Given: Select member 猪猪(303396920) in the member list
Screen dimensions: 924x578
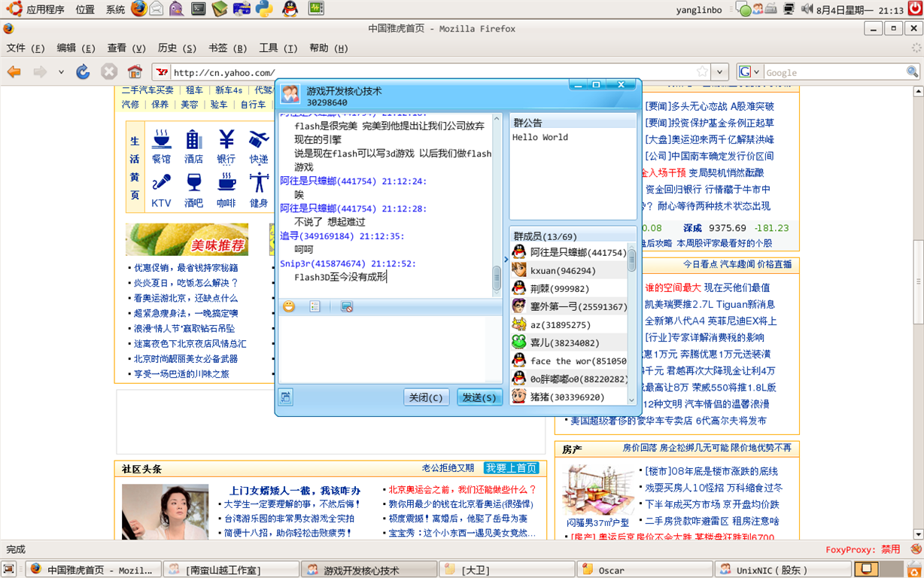Looking at the screenshot, I should (569, 397).
